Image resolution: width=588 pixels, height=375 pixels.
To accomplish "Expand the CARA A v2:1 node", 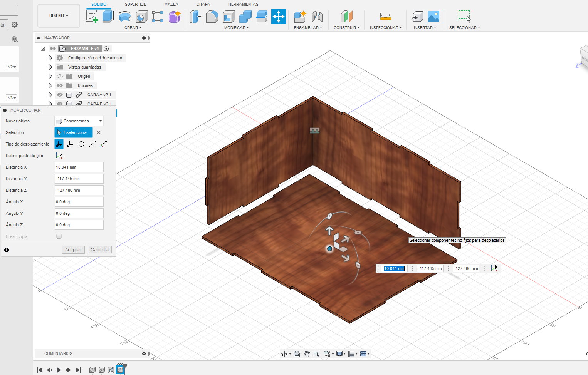I will coord(50,95).
